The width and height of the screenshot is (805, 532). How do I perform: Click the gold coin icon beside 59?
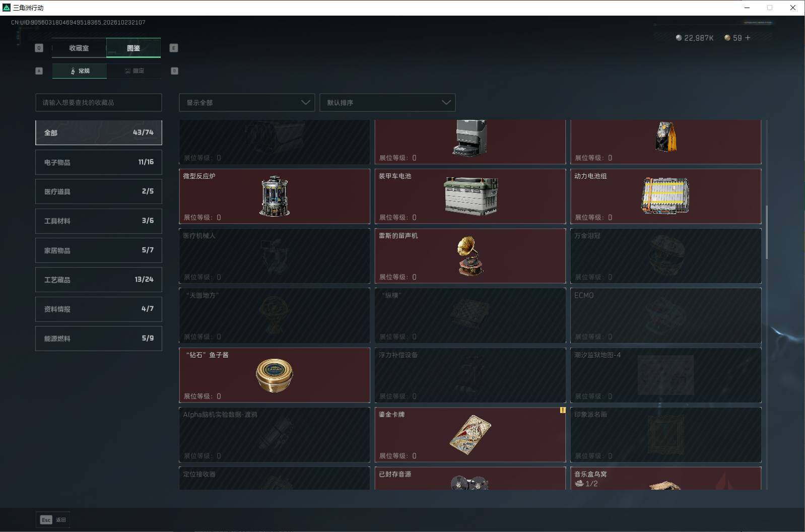(727, 38)
